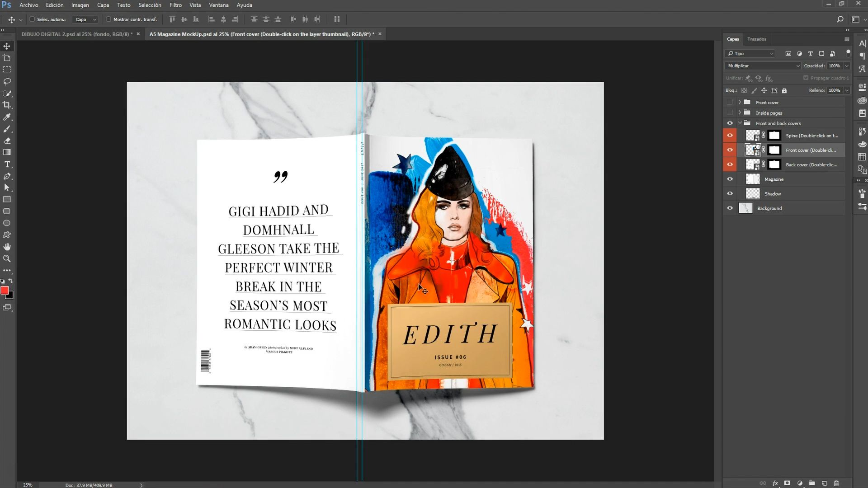Select the Custom Shape tool
The height and width of the screenshot is (488, 868).
pyautogui.click(x=7, y=235)
